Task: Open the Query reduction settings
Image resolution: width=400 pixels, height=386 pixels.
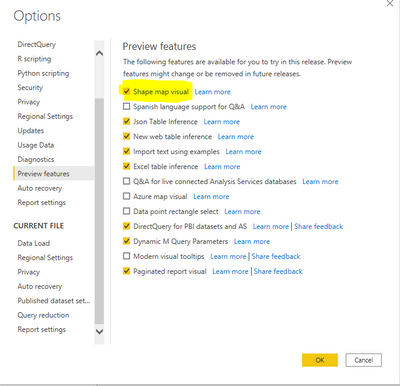Action: 43,315
